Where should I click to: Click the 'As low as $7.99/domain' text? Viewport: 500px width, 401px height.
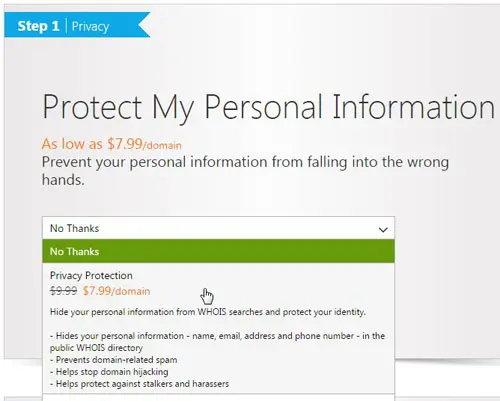[x=112, y=144]
